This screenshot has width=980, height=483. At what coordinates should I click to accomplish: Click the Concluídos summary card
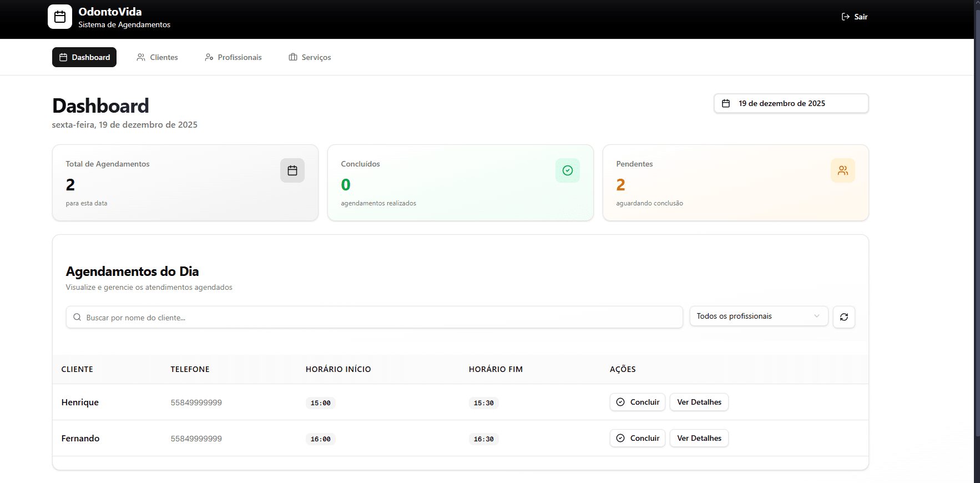pos(461,183)
